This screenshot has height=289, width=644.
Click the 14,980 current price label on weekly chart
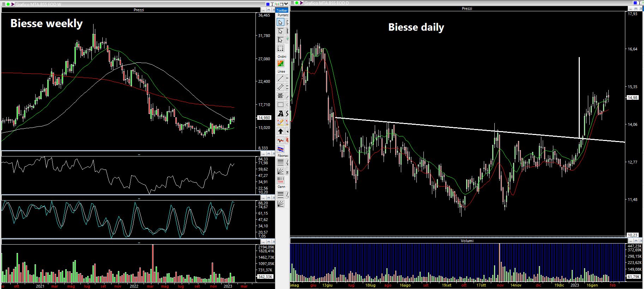[264, 118]
